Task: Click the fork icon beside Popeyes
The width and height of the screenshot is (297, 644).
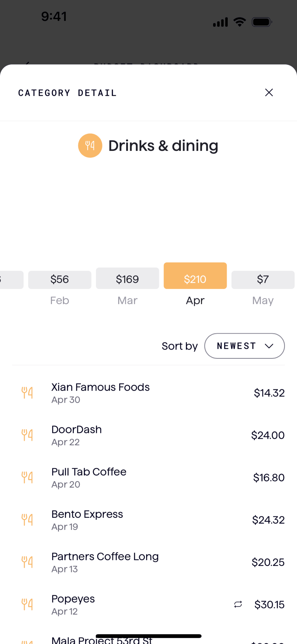Action: 27,604
